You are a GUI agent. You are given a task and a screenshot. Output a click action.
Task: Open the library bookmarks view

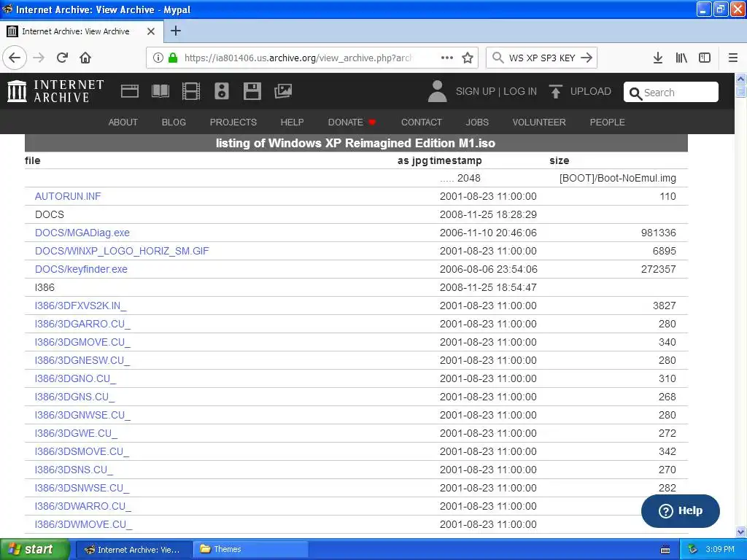pyautogui.click(x=681, y=58)
